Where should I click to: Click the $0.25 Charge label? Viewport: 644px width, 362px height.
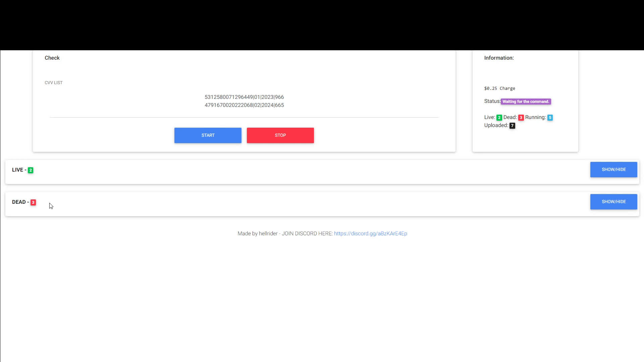click(x=499, y=88)
